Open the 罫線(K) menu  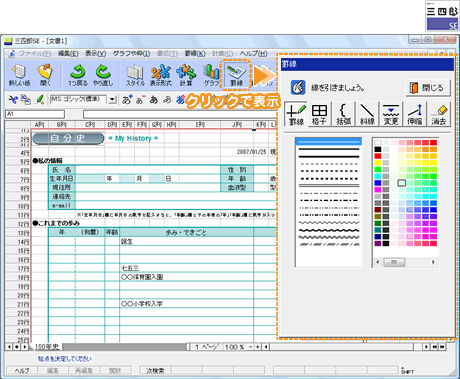pyautogui.click(x=195, y=53)
